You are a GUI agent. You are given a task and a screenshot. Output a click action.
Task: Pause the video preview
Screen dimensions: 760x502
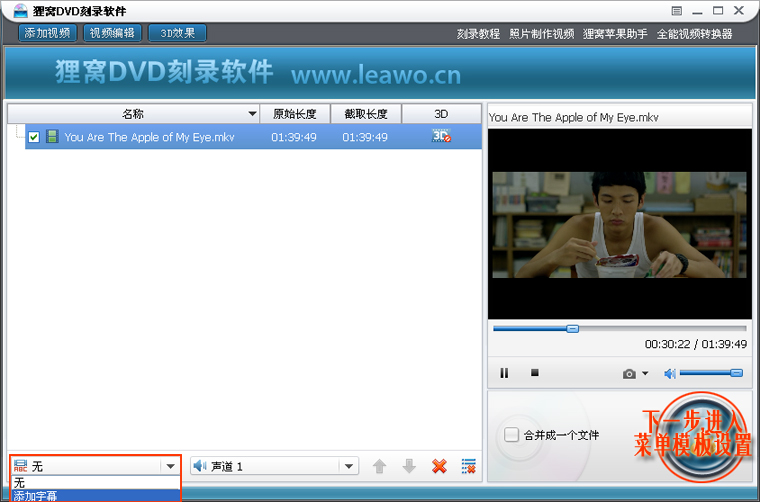click(x=504, y=373)
